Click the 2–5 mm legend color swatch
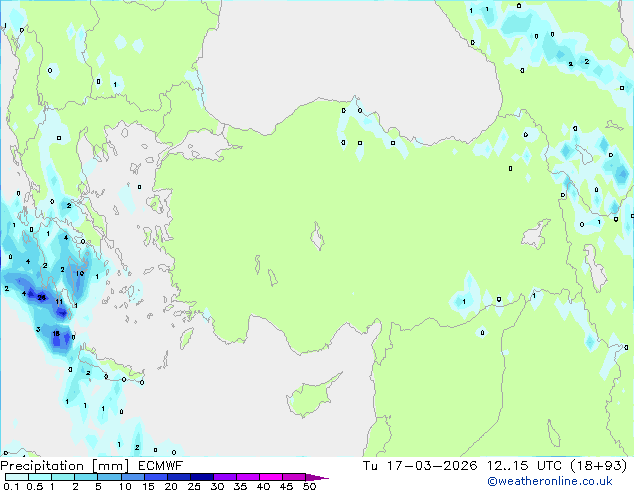 coord(86,477)
